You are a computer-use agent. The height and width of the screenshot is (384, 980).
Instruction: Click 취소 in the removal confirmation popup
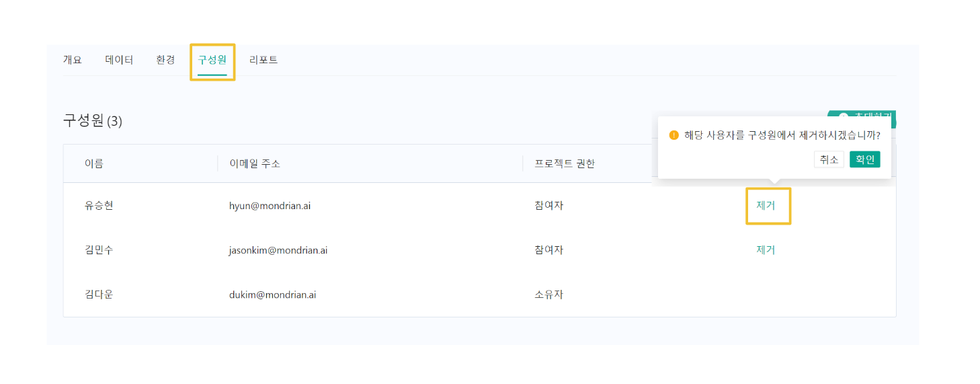coord(829,159)
